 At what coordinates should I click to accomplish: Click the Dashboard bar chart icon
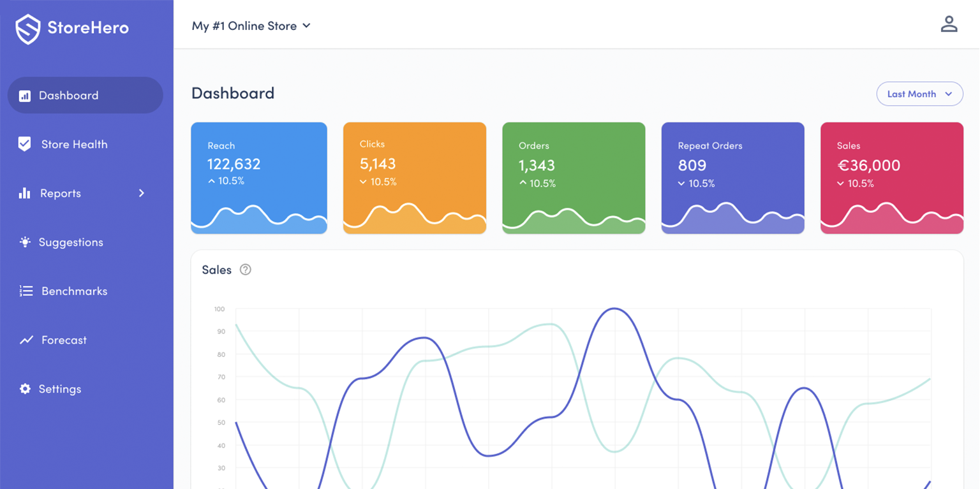click(x=24, y=96)
